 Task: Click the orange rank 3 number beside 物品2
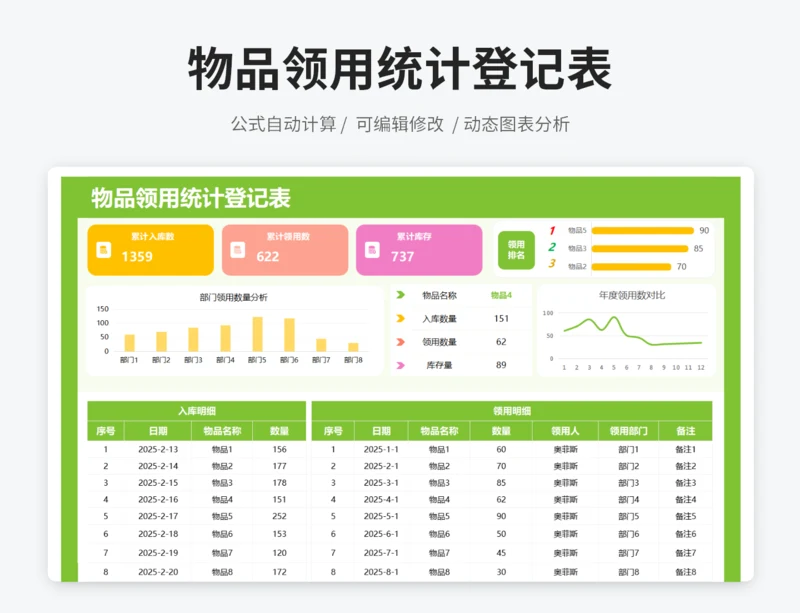(x=552, y=264)
